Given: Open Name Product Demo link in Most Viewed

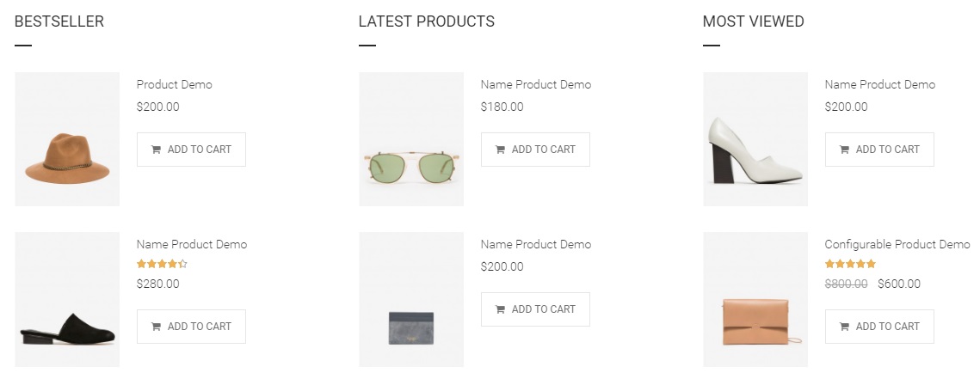Looking at the screenshot, I should point(879,84).
